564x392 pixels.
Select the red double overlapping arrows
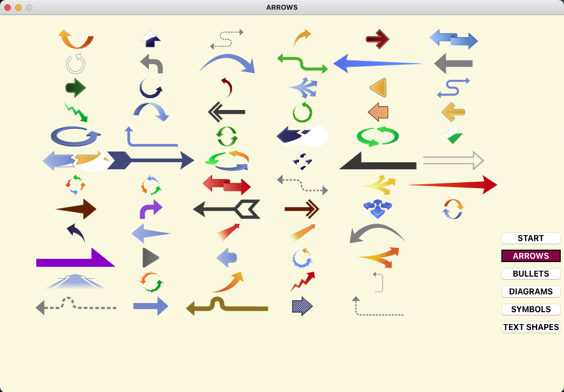point(227,185)
